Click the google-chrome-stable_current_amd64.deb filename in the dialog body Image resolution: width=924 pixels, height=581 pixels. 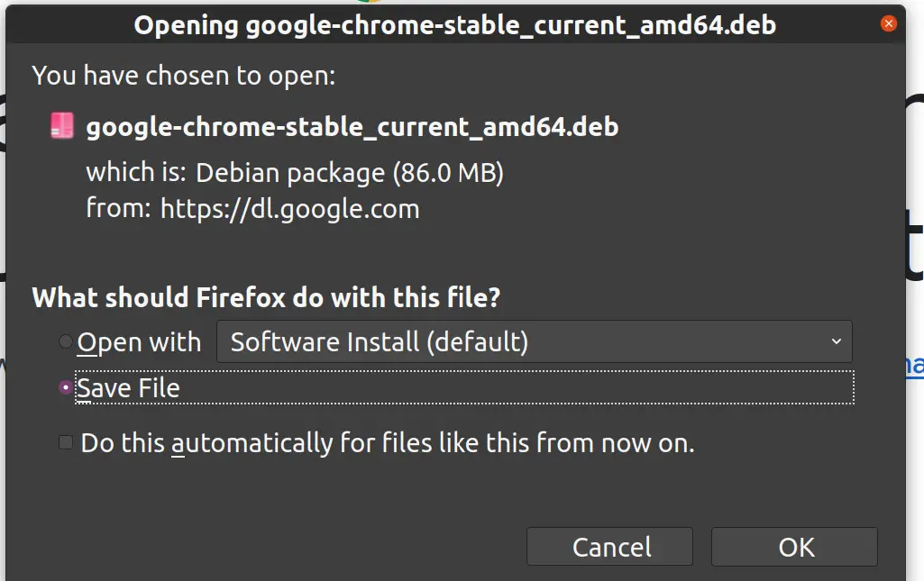(352, 127)
